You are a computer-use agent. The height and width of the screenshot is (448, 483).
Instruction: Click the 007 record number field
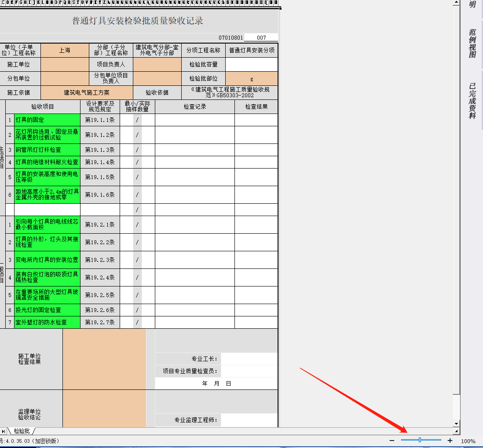point(261,37)
